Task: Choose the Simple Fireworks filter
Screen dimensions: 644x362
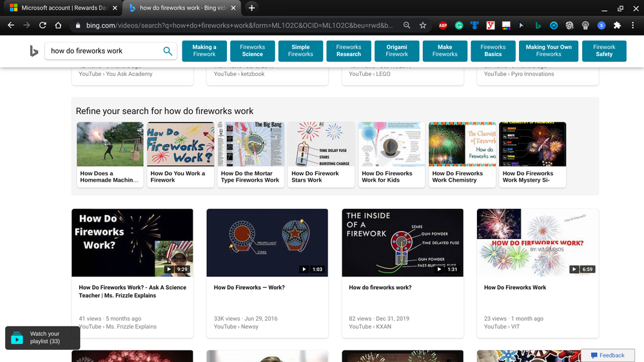Action: (300, 51)
